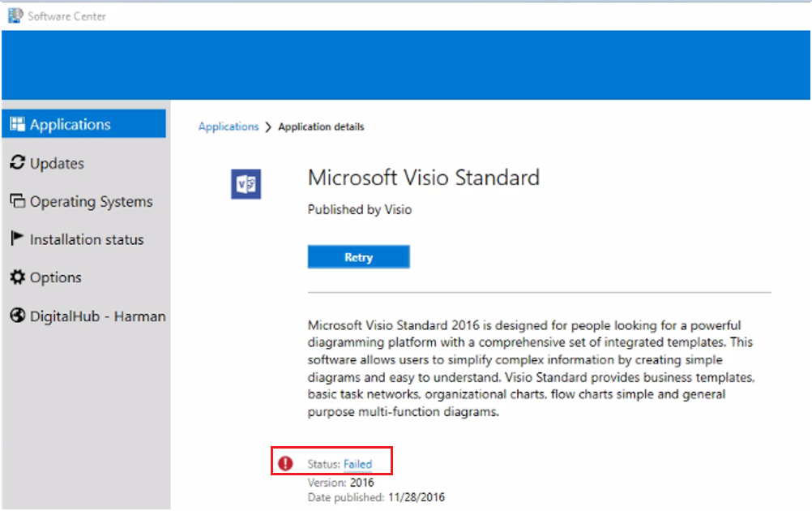812x511 pixels.
Task: Click the Software Center title bar icon
Action: pyautogui.click(x=15, y=15)
